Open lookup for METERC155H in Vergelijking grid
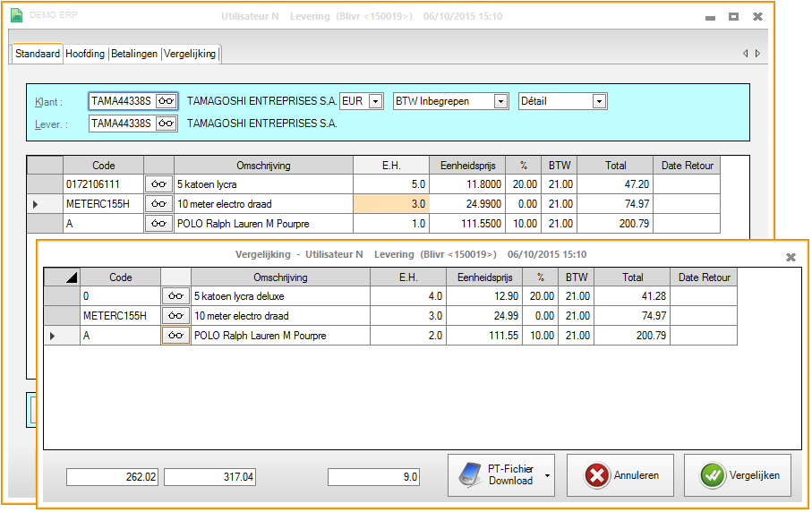The height and width of the screenshot is (512, 812). click(175, 316)
